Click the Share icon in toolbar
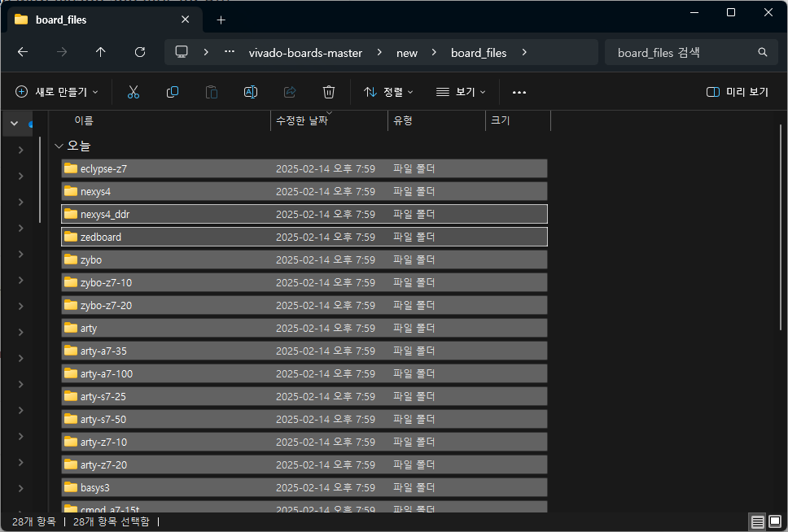 pyautogui.click(x=290, y=92)
